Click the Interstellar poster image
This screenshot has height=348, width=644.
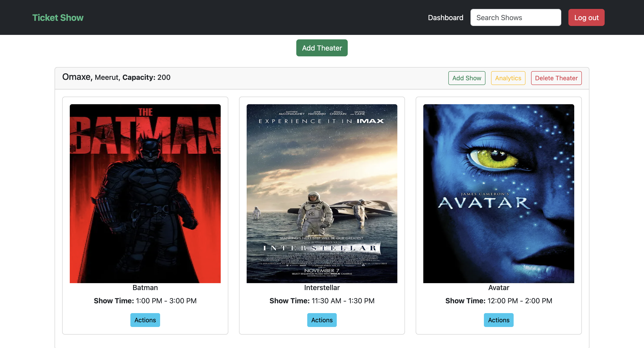(x=322, y=193)
